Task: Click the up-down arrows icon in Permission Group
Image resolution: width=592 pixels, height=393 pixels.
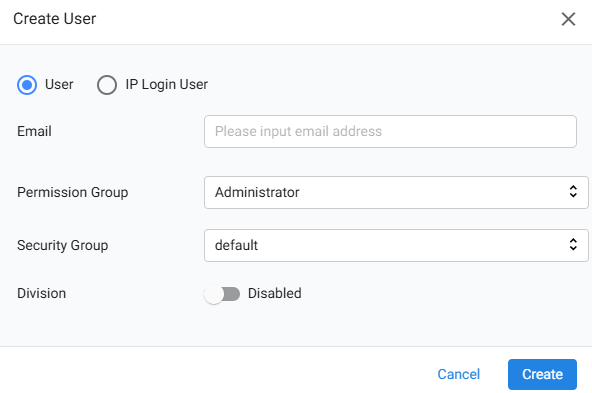Action: 573,191
